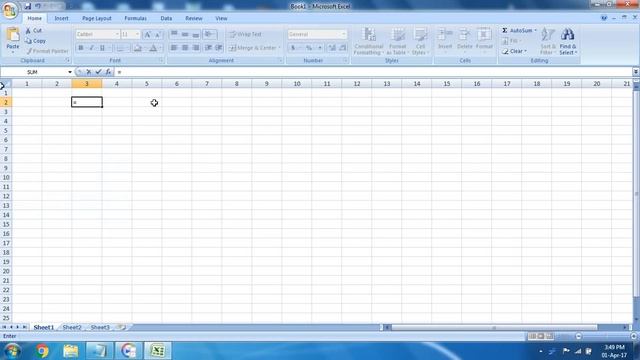Open Format as Table gallery
The width and height of the screenshot is (640, 360).
[x=398, y=41]
